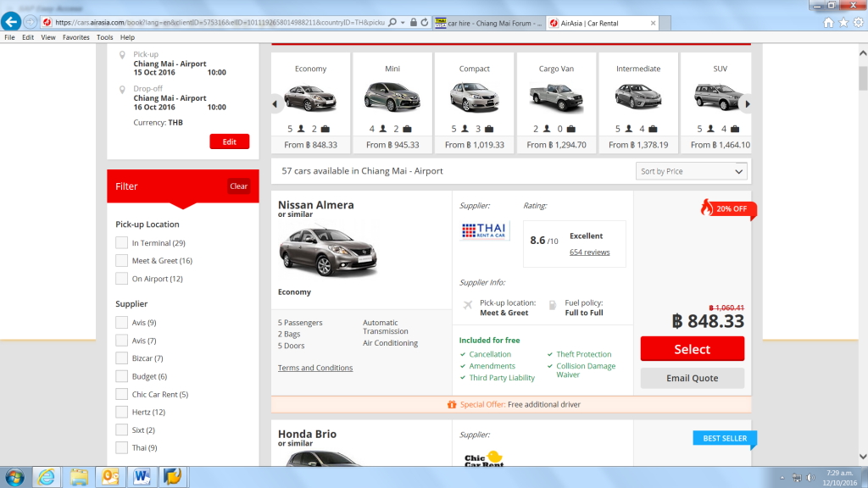Click the Chic Car Rent supplier logo
The image size is (868, 488).
(484, 458)
